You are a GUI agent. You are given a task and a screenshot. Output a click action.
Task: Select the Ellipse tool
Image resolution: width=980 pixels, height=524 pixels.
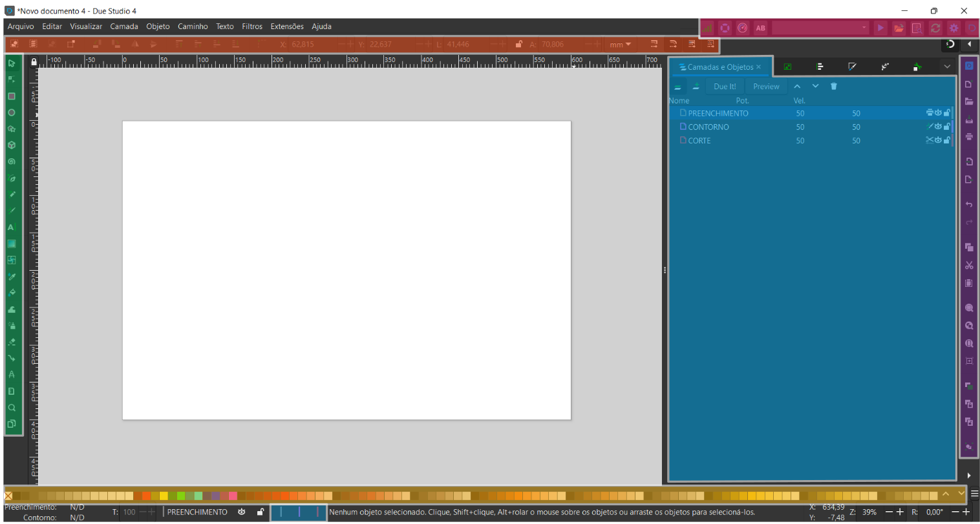[12, 112]
